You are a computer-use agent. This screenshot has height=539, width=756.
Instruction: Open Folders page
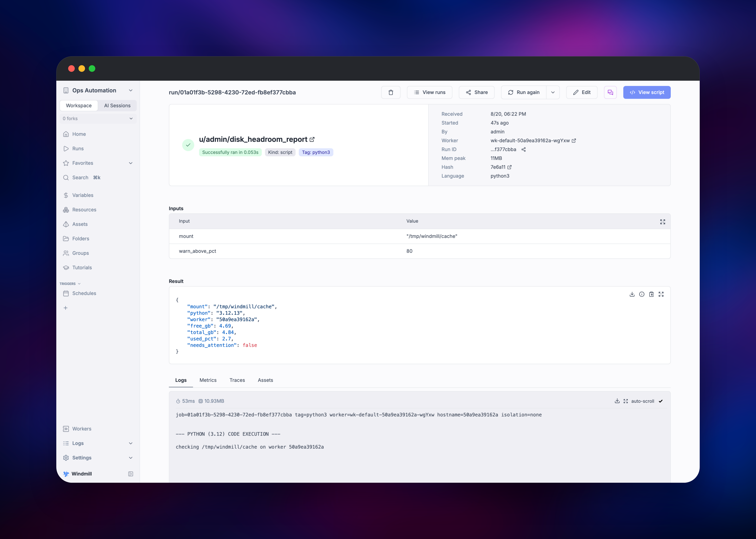tap(98, 239)
